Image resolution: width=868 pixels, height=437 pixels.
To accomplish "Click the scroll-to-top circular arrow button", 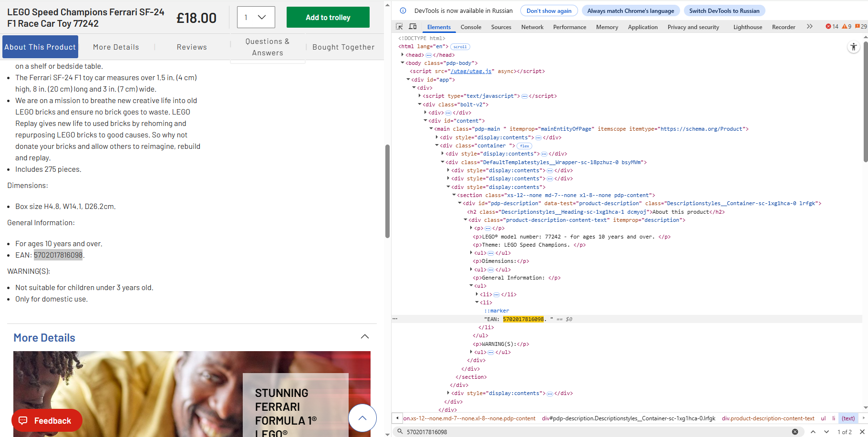I will point(362,418).
